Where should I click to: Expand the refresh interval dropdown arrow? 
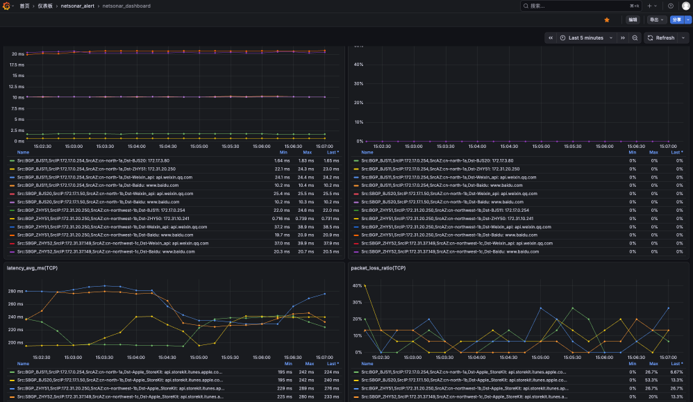(683, 38)
